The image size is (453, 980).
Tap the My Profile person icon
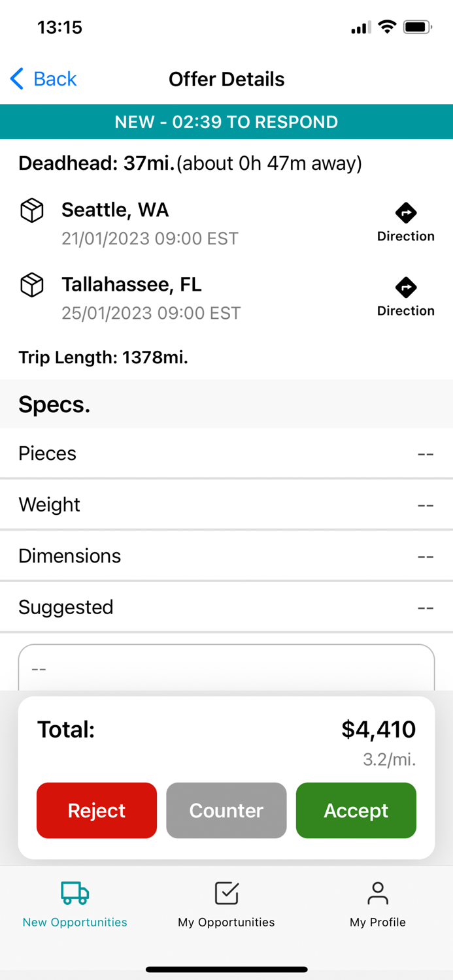tap(377, 892)
